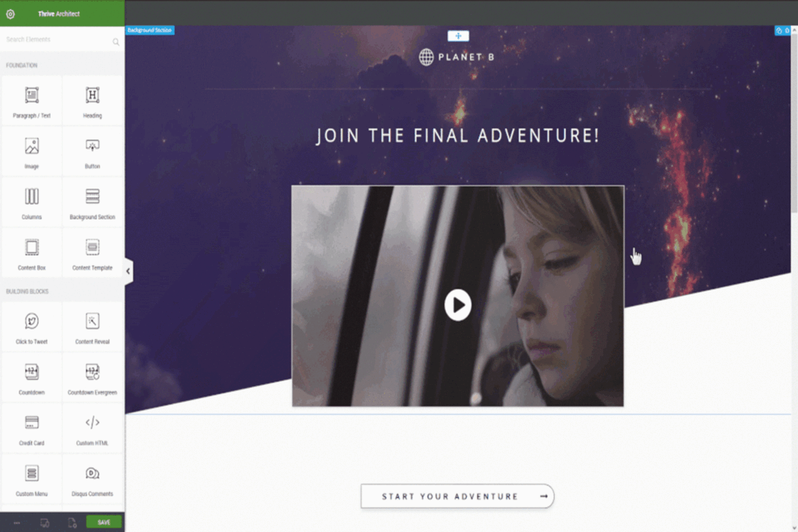
Task: Pick the Button element icon
Action: (x=92, y=146)
